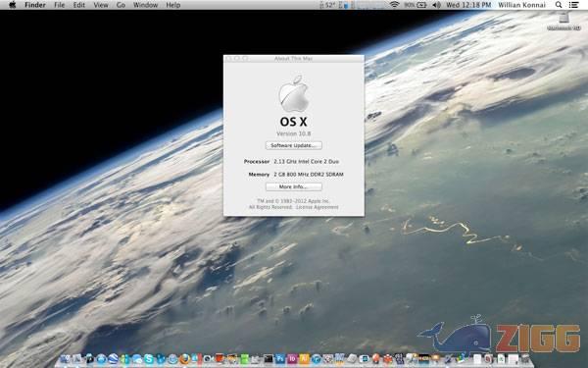Open Google Earth globe in Dock

[x=114, y=359]
